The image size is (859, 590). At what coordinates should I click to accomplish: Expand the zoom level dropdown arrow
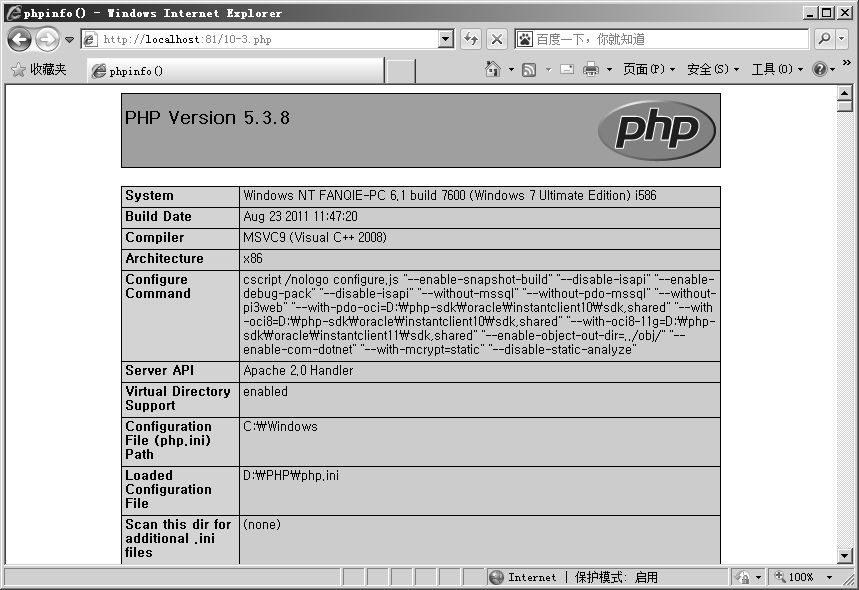829,577
